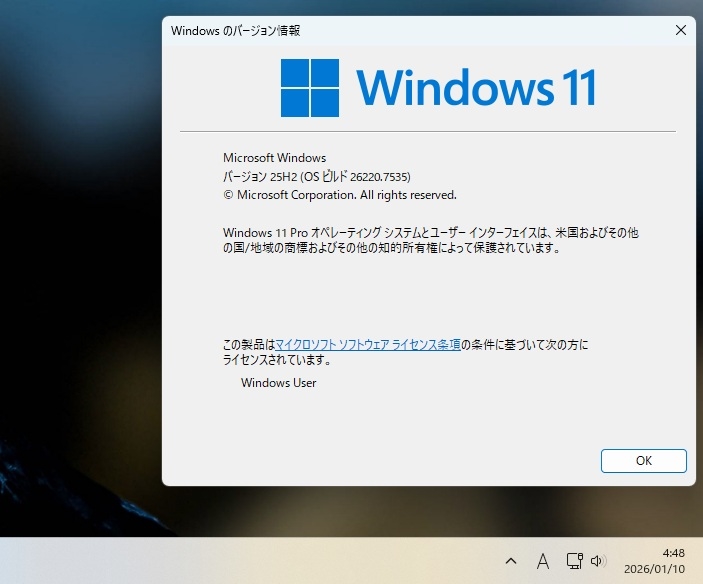Select the 'Microsoft Windows' text line

[274, 158]
